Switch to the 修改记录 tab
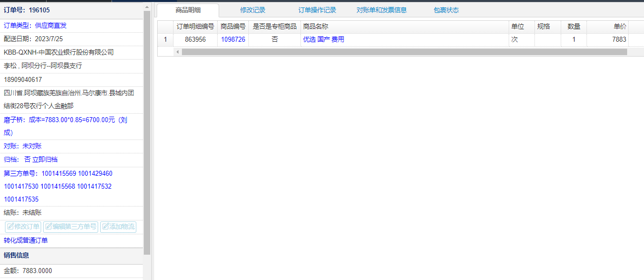 coord(253,10)
